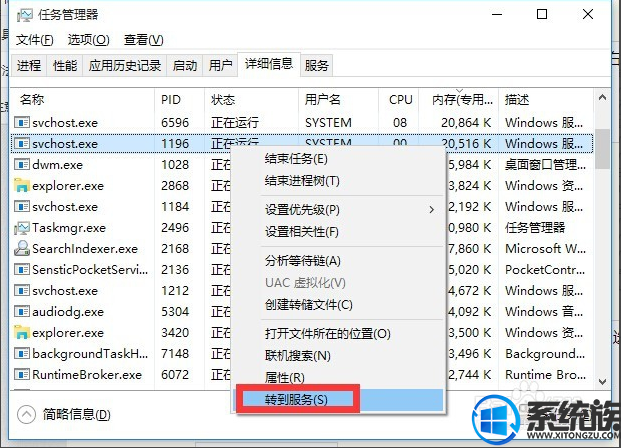Switch to the 用户 tab

(220, 65)
